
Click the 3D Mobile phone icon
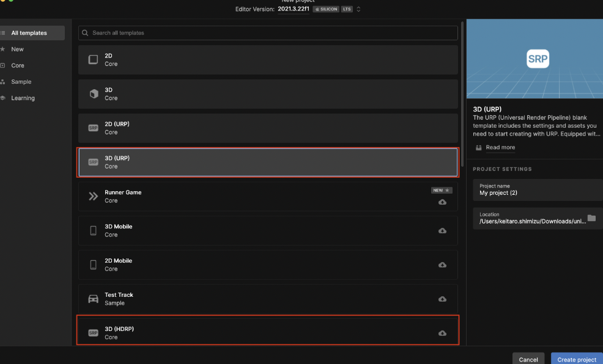[x=93, y=230]
